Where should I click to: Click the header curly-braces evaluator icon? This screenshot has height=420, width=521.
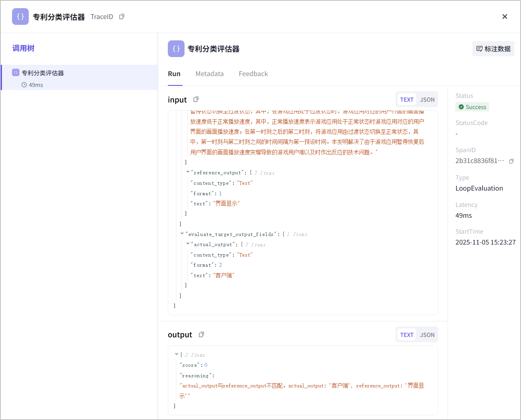(20, 17)
